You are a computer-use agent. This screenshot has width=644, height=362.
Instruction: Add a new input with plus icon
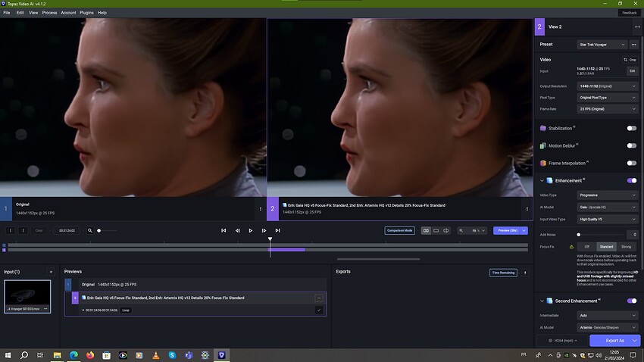[x=51, y=271]
